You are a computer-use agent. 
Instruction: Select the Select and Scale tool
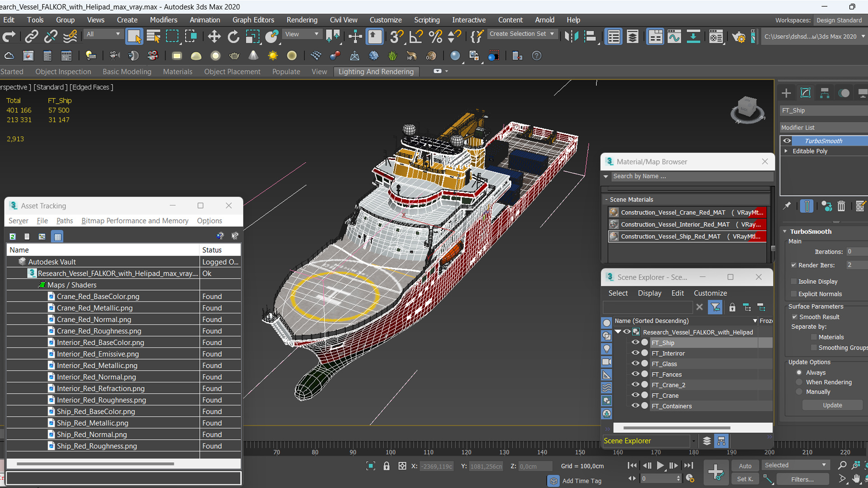tap(253, 37)
